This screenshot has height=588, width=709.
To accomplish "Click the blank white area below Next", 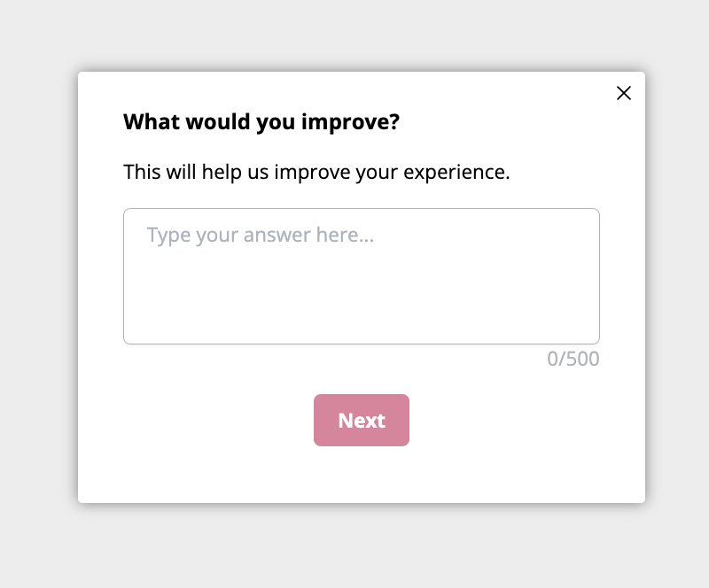I will click(362, 476).
